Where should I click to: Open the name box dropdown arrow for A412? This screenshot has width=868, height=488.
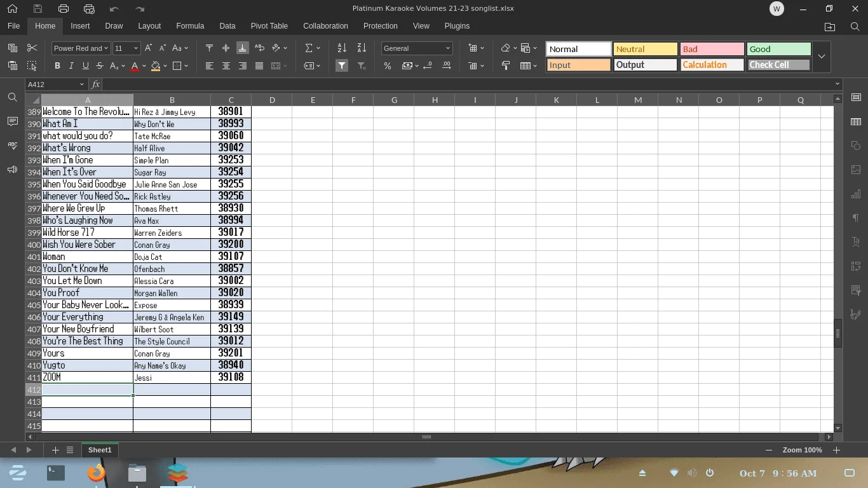81,85
